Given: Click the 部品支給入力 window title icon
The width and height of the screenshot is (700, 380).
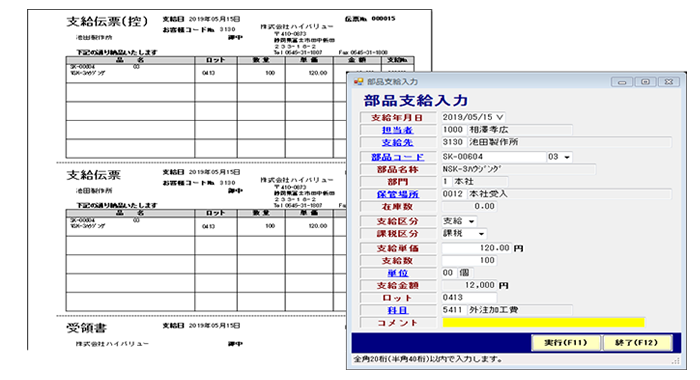Looking at the screenshot, I should pyautogui.click(x=358, y=82).
